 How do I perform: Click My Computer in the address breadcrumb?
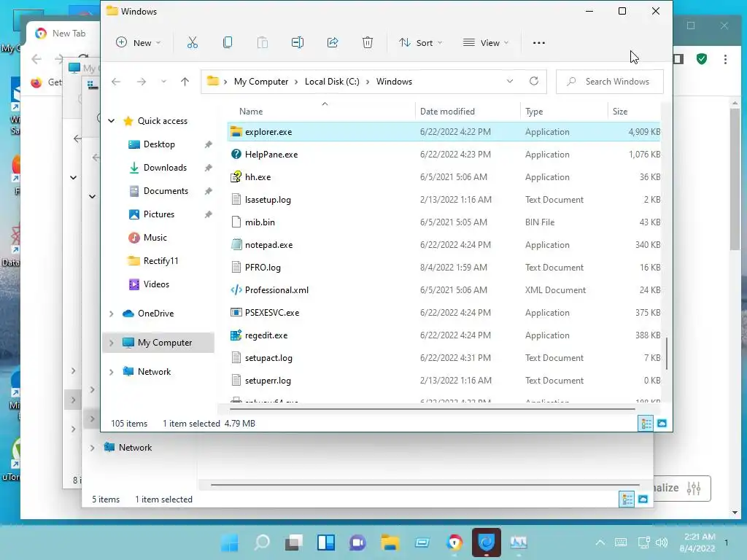pyautogui.click(x=261, y=82)
